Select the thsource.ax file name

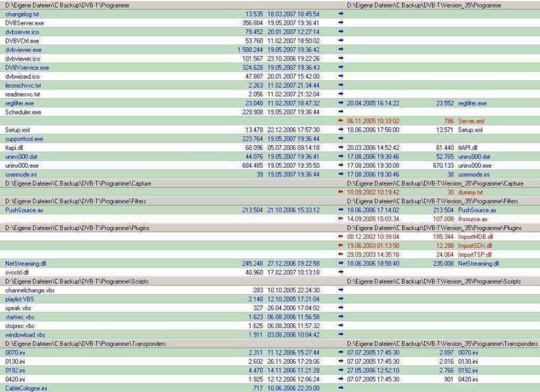tap(473, 219)
